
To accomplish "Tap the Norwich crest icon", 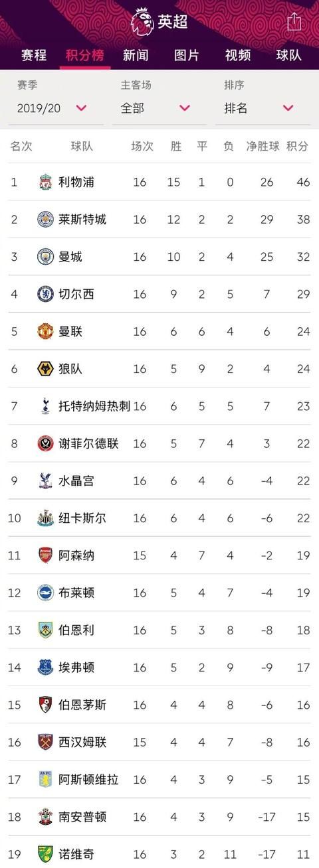I will point(45,853).
